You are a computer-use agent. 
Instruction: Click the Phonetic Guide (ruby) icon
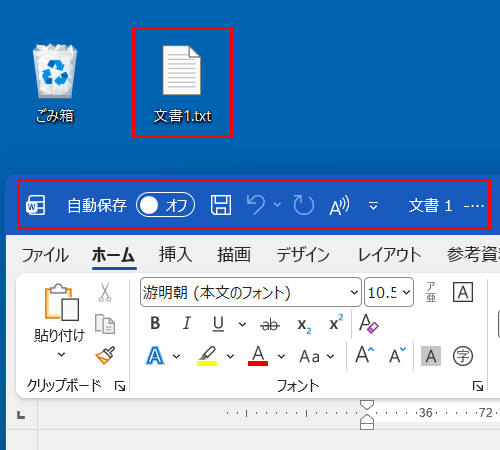pos(431,292)
